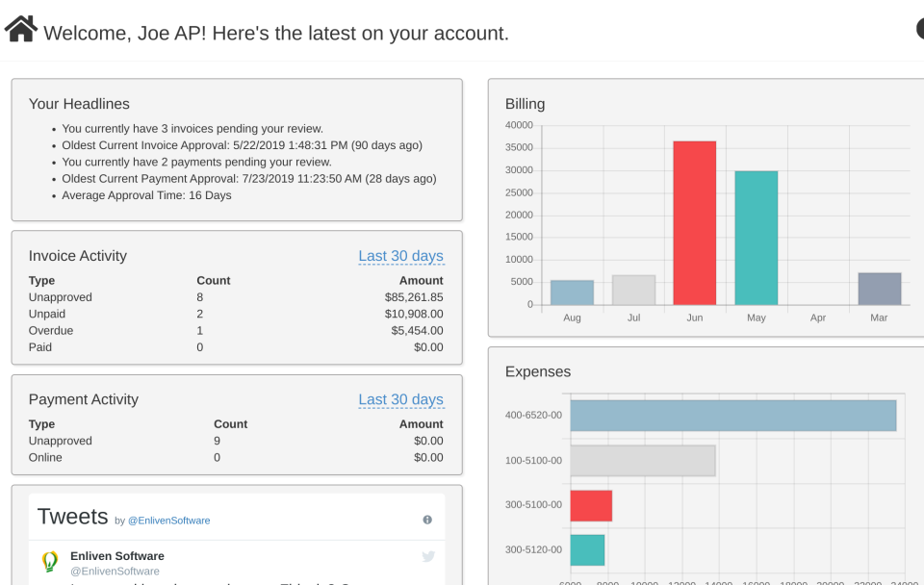
Task: Select the gray 100-5100-00 expense bar
Action: 642,460
